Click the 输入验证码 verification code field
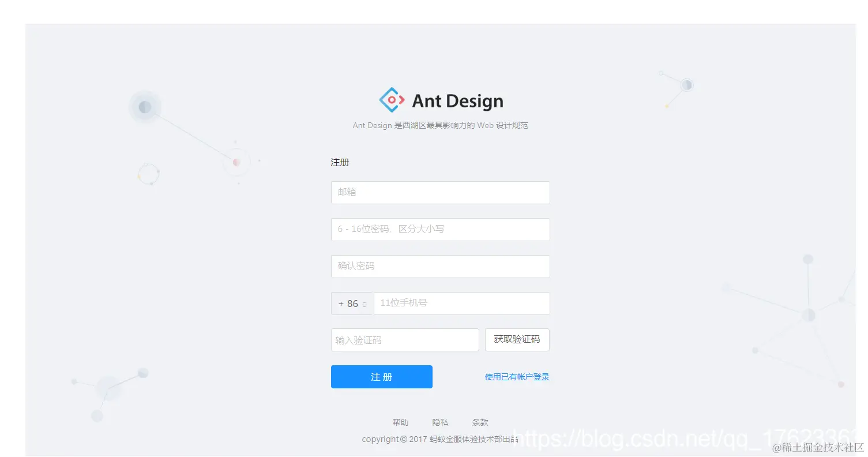 (404, 340)
